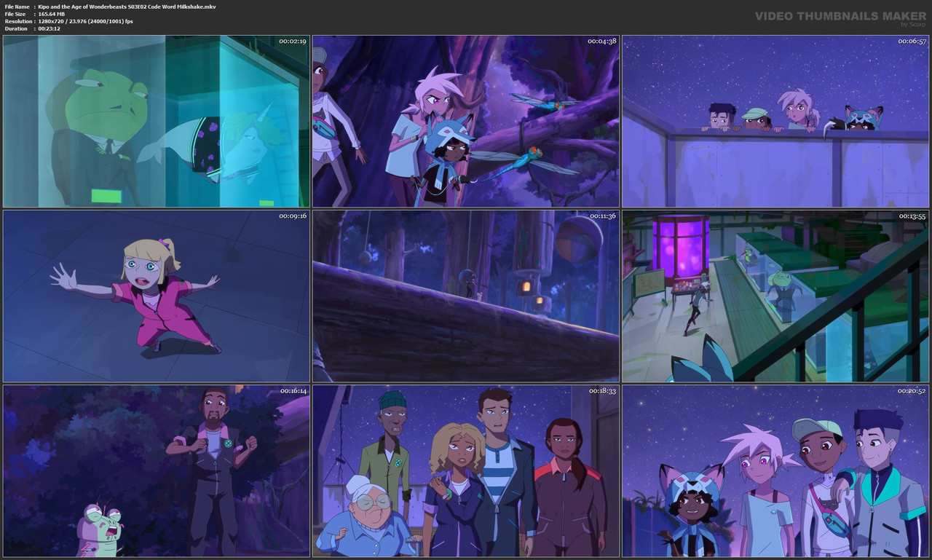Choose the adult group thumbnail at 00:18:33
Screen dimensions: 932x560
(466, 471)
